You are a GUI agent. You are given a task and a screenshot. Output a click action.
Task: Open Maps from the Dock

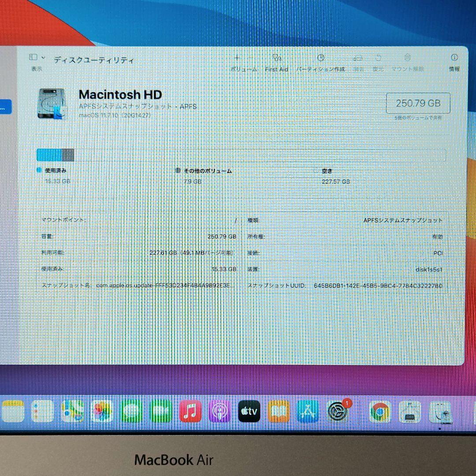tap(72, 411)
